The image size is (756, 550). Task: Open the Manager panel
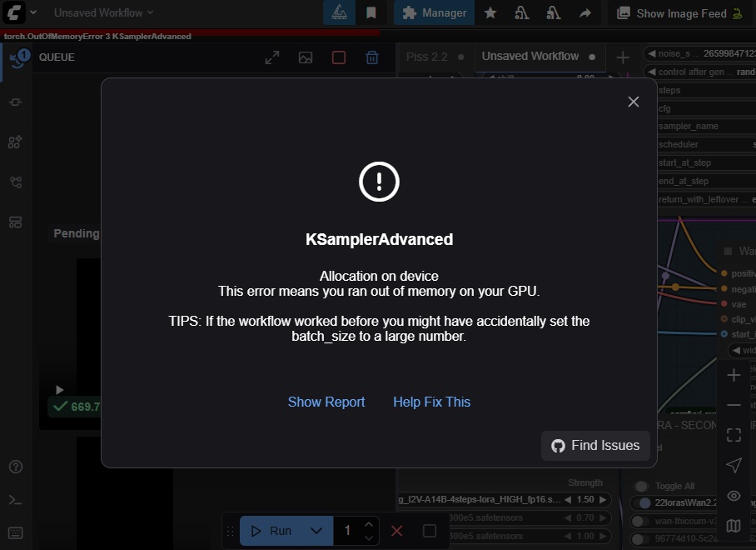434,12
